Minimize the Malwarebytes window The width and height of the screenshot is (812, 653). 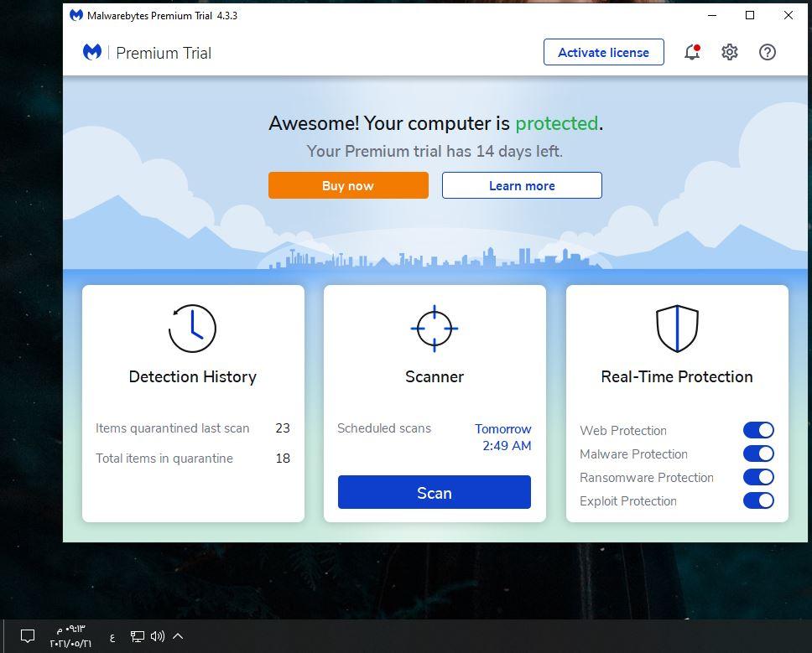pyautogui.click(x=712, y=16)
